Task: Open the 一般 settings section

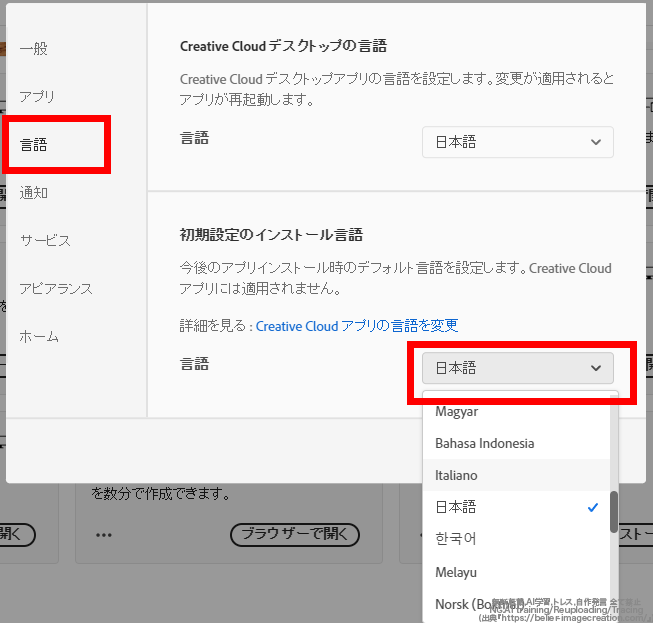Action: click(34, 49)
